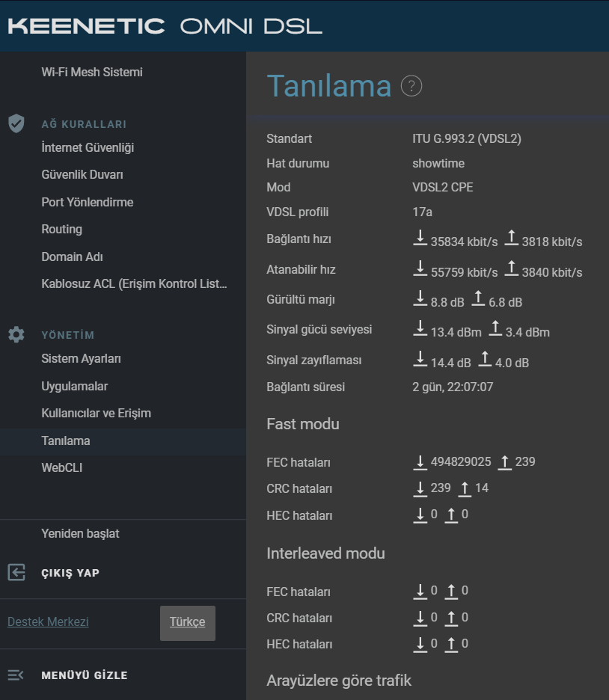Click the Atanabilir hız label

point(301,269)
